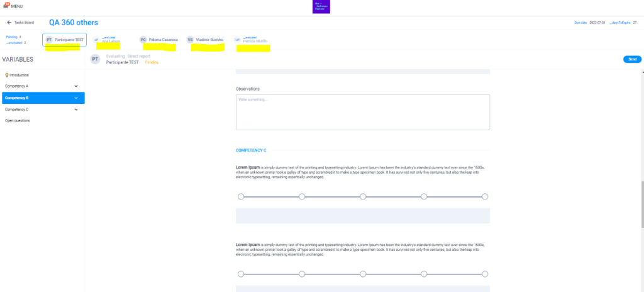Select the Participante TEST evaluee tab
The image size is (644, 292).
[65, 40]
